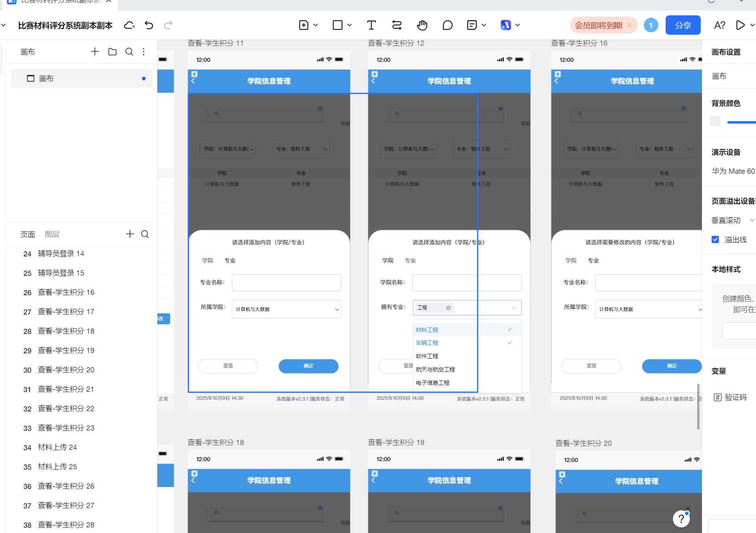Redo the last action

(168, 25)
